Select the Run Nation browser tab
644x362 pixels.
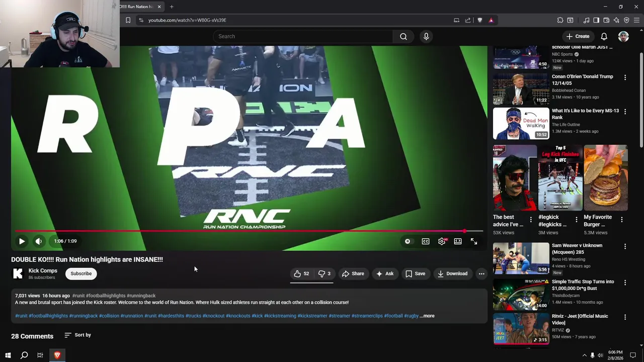pos(136,7)
